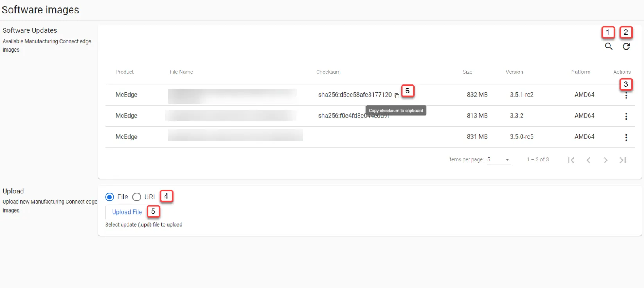Open actions menu for version 3.5.0-rc5

point(626,138)
